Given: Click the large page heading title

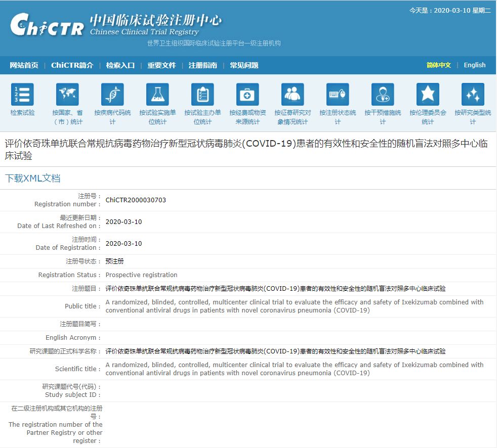Looking at the screenshot, I should 246,150.
